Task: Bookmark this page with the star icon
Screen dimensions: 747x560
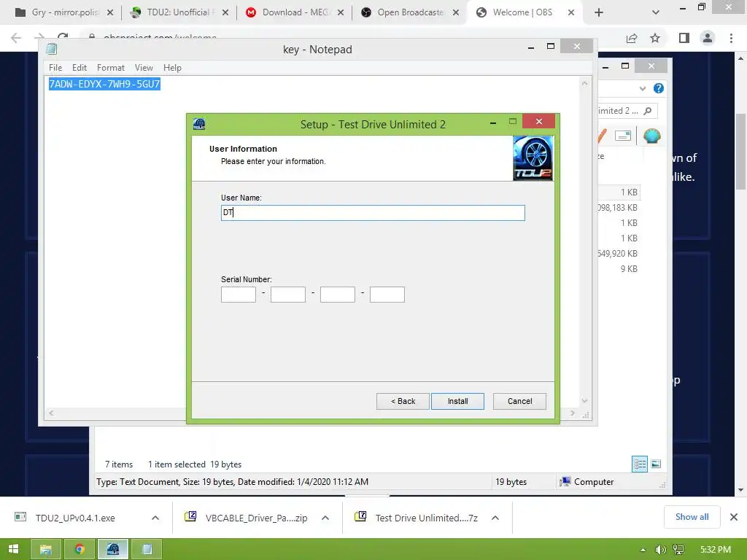Action: coord(655,38)
